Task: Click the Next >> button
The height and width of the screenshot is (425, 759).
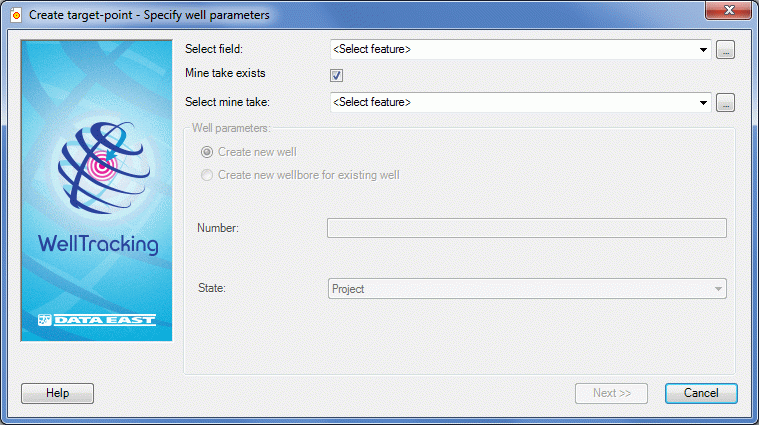Action: click(611, 393)
